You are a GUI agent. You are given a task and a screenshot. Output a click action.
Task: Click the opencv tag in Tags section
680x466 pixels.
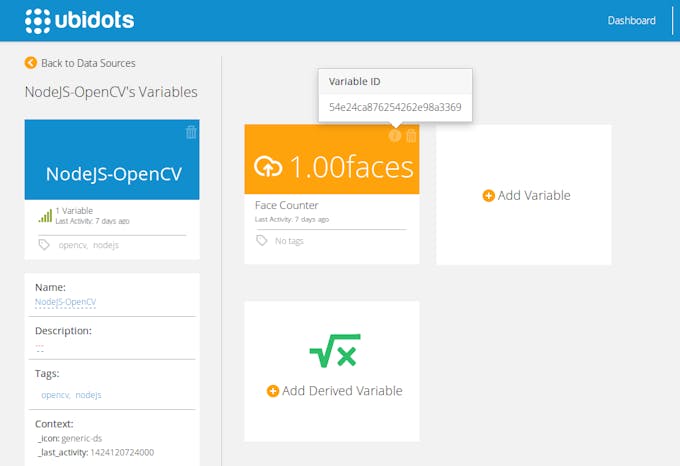point(55,395)
